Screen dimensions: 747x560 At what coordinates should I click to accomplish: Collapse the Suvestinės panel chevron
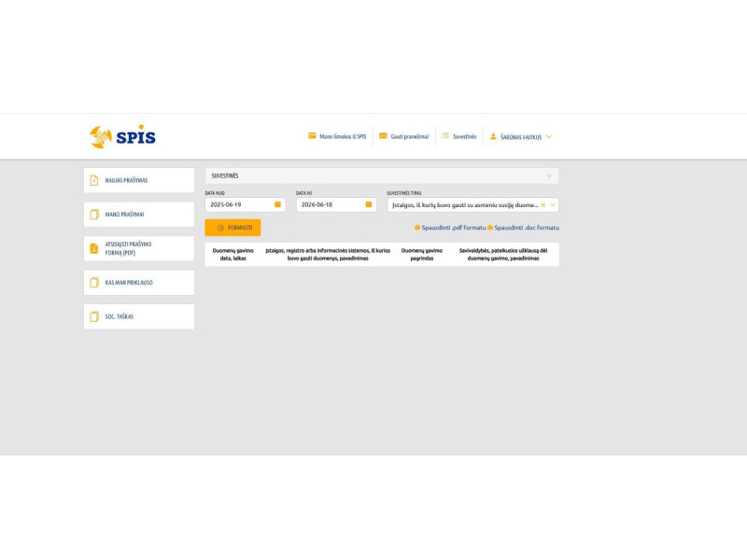(x=549, y=175)
